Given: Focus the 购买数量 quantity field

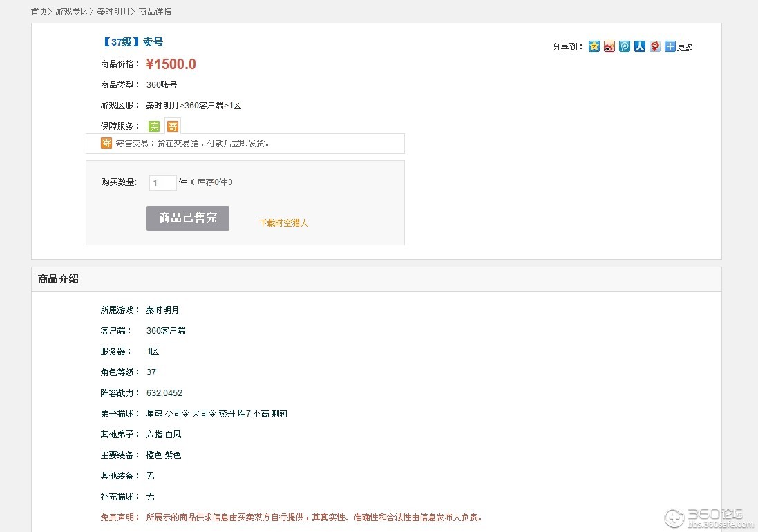Looking at the screenshot, I should pos(163,182).
